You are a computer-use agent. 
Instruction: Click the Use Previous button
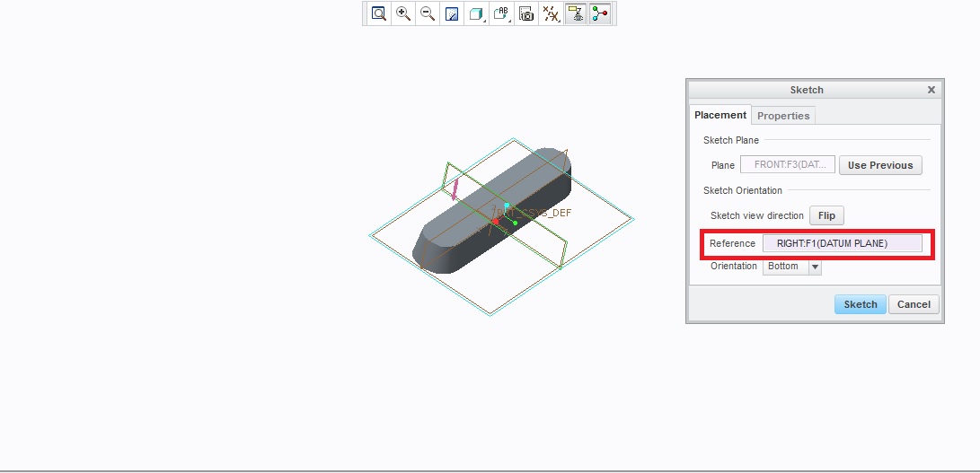coord(880,165)
